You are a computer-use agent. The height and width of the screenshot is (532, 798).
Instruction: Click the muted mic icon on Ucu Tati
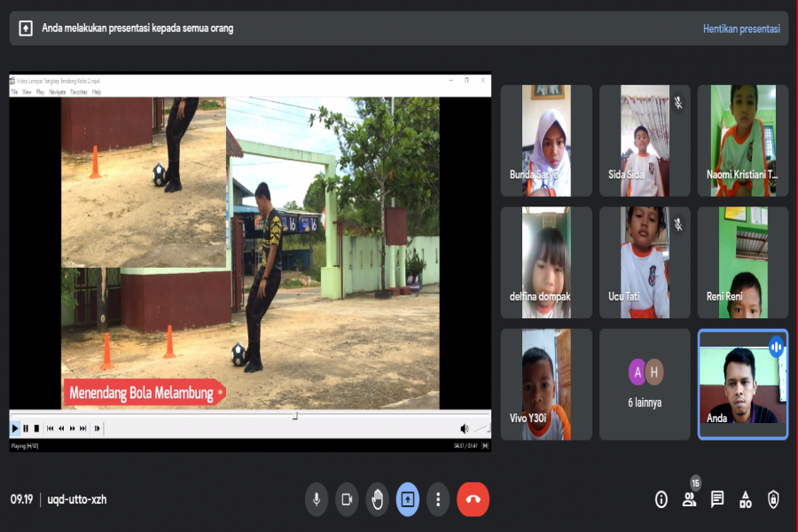click(x=678, y=224)
